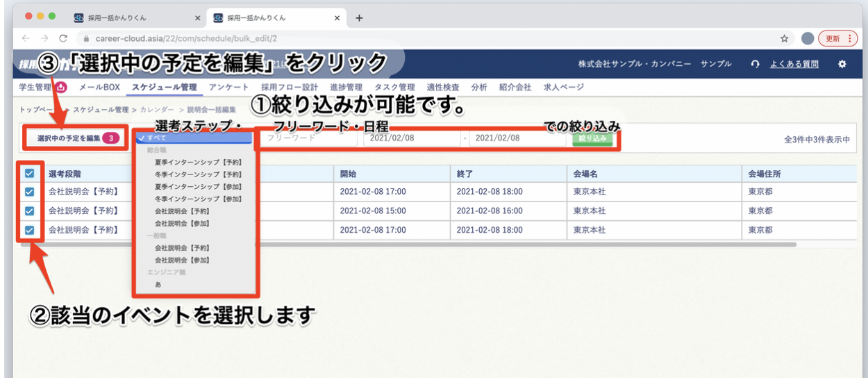Choose 夏季インターンシップ【予約】 from the dropdown list

tap(197, 162)
